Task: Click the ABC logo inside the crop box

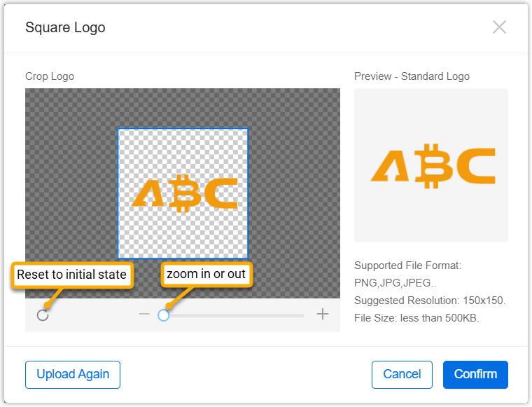Action: pyautogui.click(x=185, y=194)
